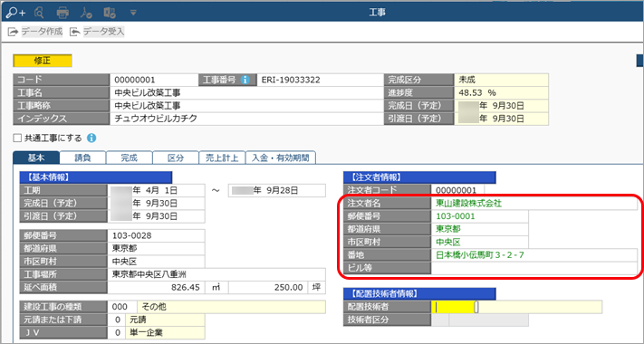This screenshot has height=344, width=644.
Task: Switch to 入金・有効期間 tab
Action: (x=281, y=158)
